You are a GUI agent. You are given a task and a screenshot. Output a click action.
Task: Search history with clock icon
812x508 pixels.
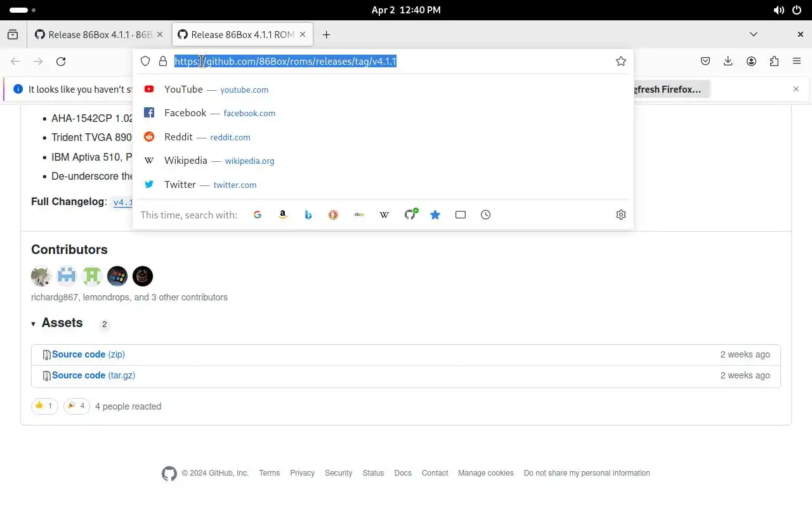click(486, 215)
